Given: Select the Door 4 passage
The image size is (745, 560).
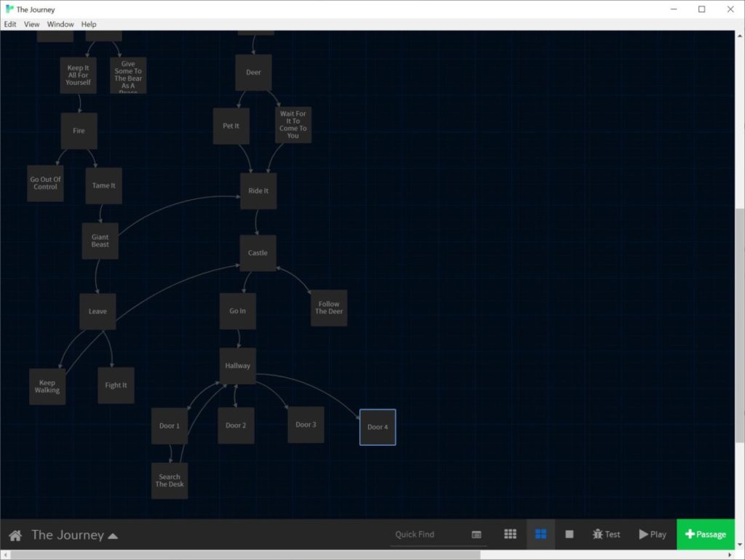Looking at the screenshot, I should coord(378,427).
